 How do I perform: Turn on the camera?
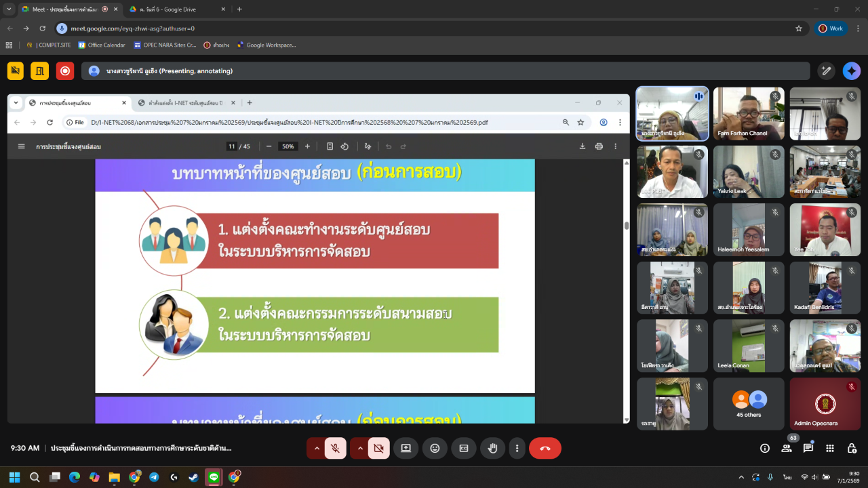[378, 448]
